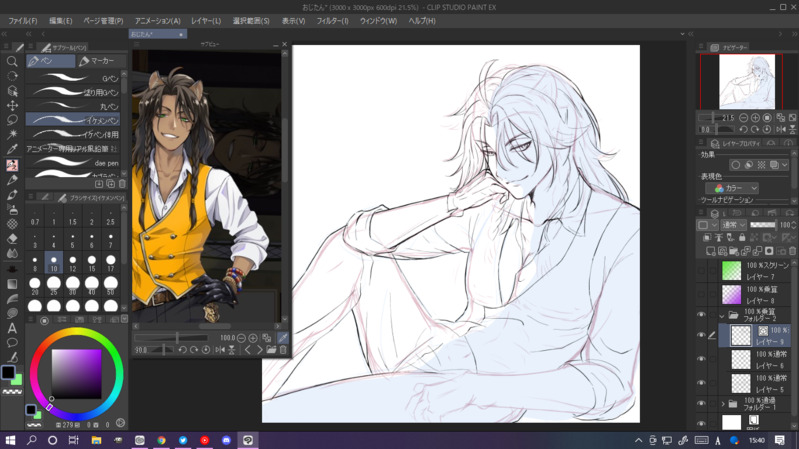Image resolution: width=799 pixels, height=449 pixels.
Task: Collapse the フォルダー 2 layer folder
Action: tap(722, 316)
